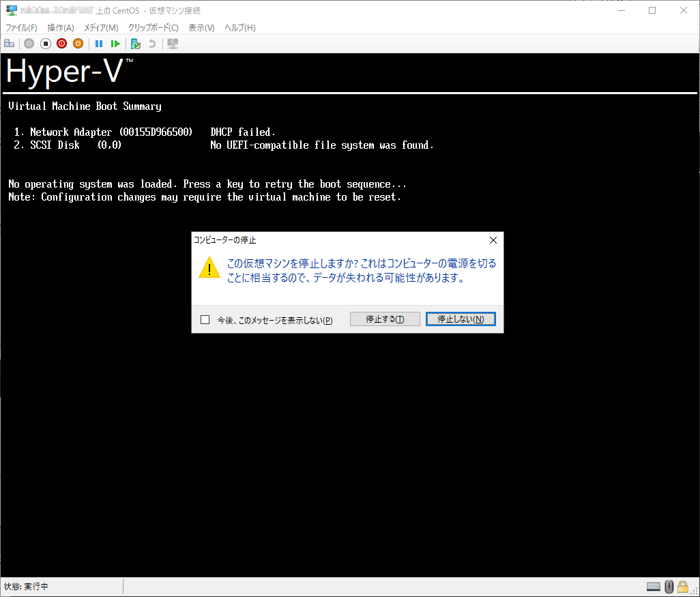Image resolution: width=700 pixels, height=597 pixels.
Task: Click the Revert undo-arrow icon
Action: 152,44
